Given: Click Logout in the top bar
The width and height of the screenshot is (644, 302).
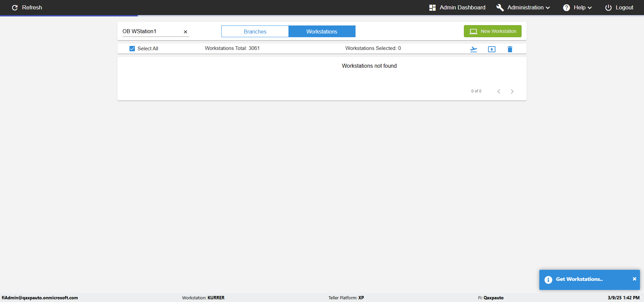Looking at the screenshot, I should coord(619,7).
